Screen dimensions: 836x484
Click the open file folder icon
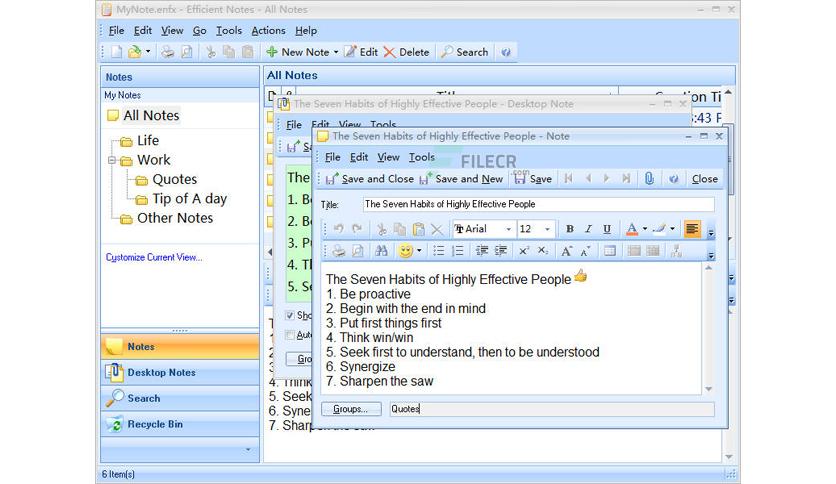135,52
